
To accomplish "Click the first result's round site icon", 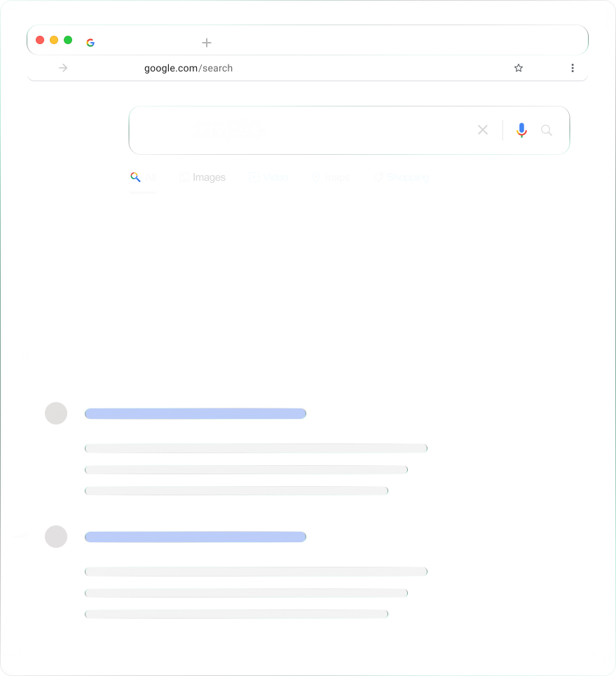I will pyautogui.click(x=56, y=413).
